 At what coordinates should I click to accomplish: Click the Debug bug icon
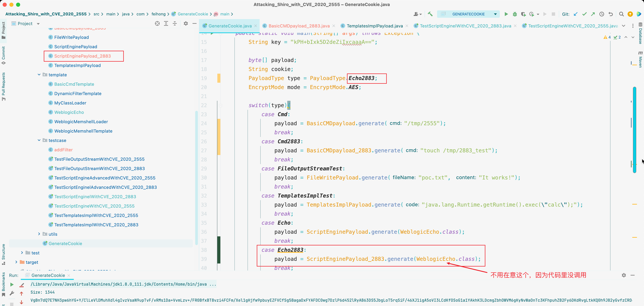(515, 14)
